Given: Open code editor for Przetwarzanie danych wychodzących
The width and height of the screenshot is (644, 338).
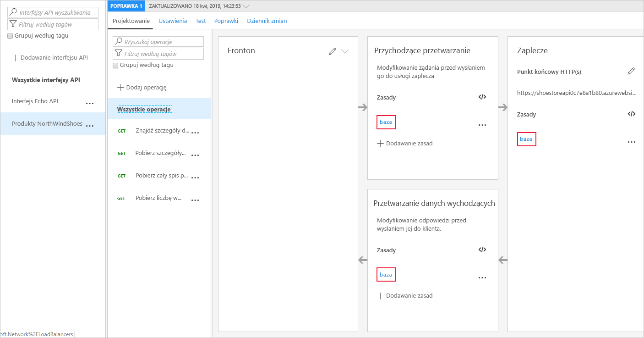Looking at the screenshot, I should pos(482,249).
